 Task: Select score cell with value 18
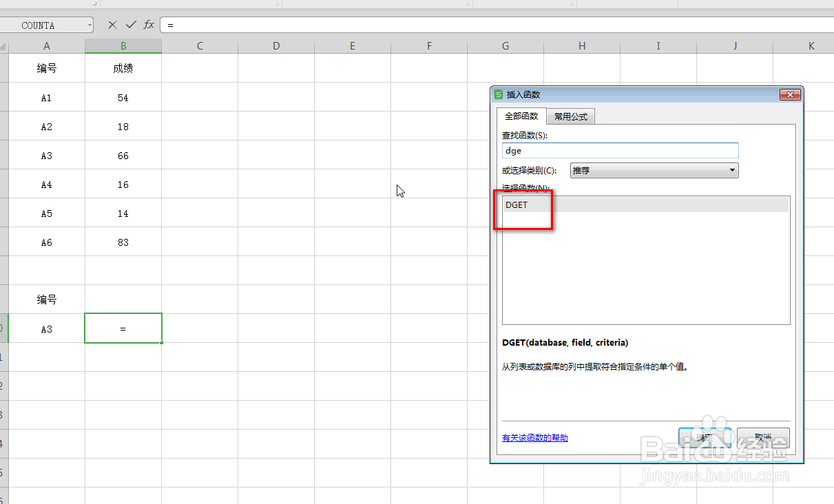(123, 127)
